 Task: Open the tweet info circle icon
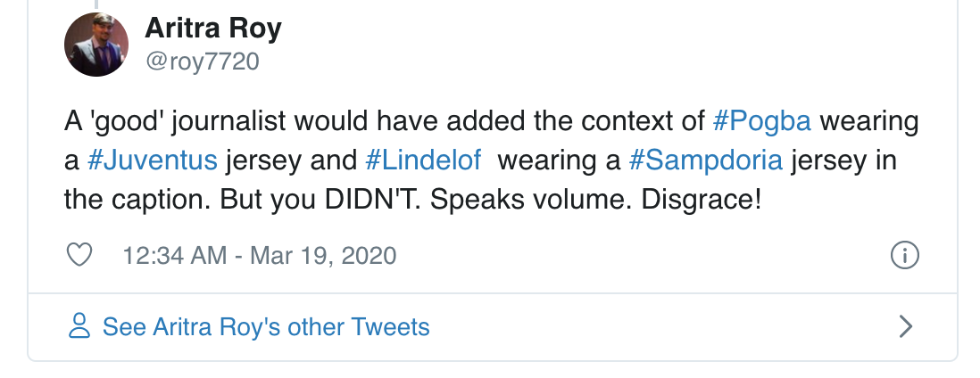[905, 256]
